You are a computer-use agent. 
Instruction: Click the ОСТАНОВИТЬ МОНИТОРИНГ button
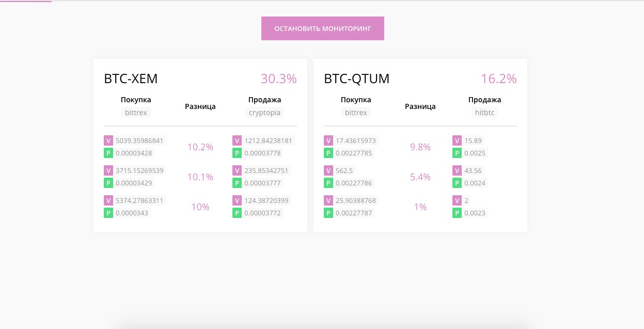pos(322,28)
